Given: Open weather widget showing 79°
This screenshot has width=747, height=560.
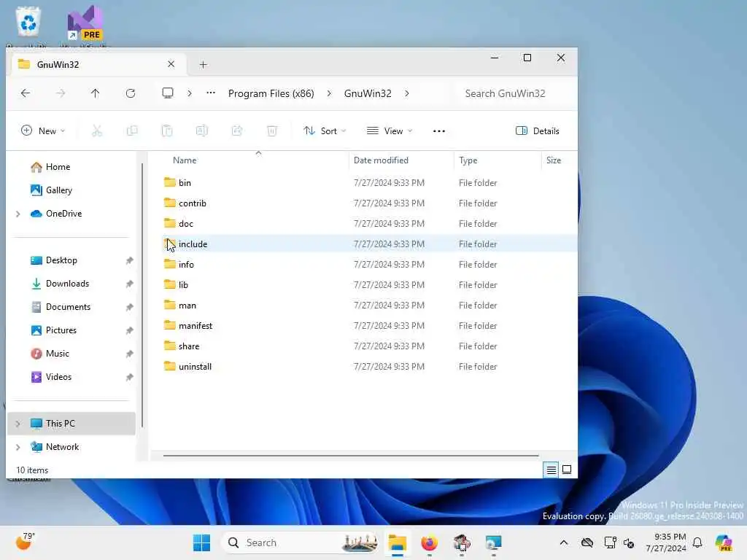Looking at the screenshot, I should pyautogui.click(x=25, y=542).
